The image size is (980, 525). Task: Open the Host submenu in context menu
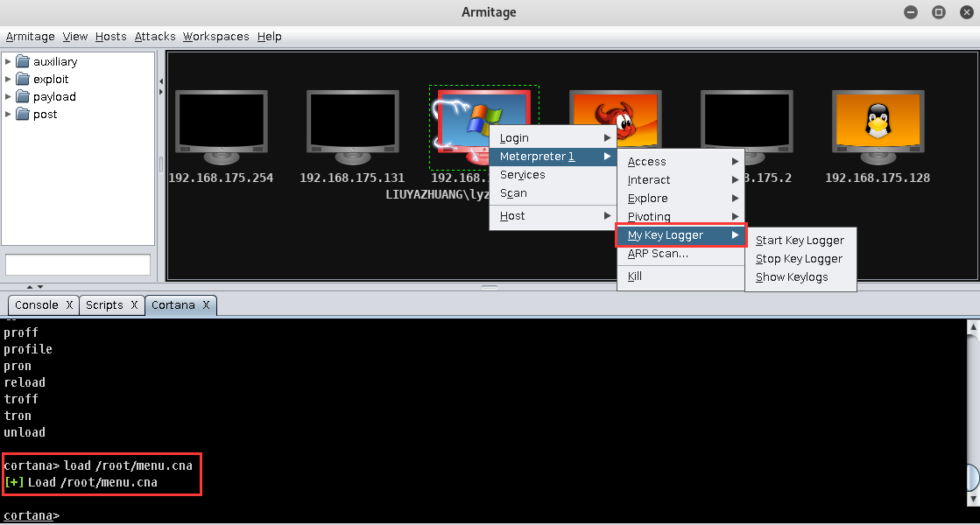[553, 216]
